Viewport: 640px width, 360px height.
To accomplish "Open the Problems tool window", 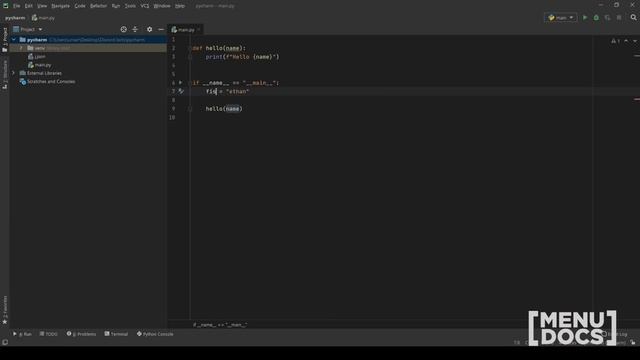I will tap(81, 334).
